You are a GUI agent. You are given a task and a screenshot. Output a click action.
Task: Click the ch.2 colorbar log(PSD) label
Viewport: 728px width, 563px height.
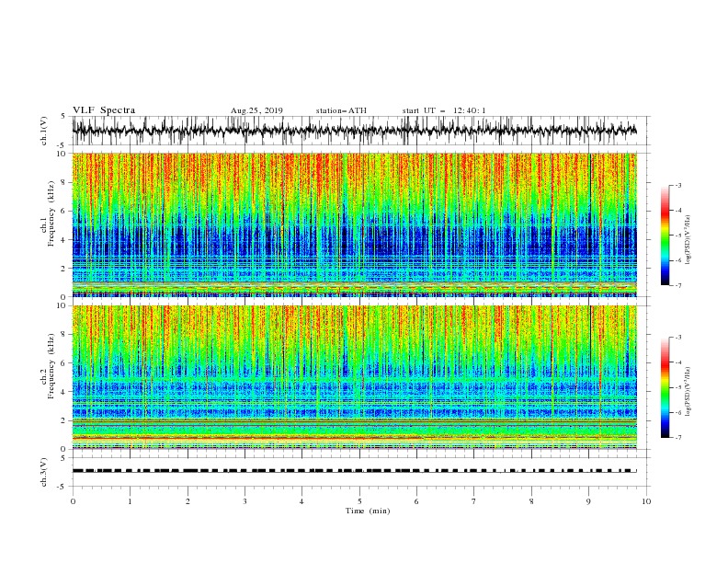coord(688,392)
